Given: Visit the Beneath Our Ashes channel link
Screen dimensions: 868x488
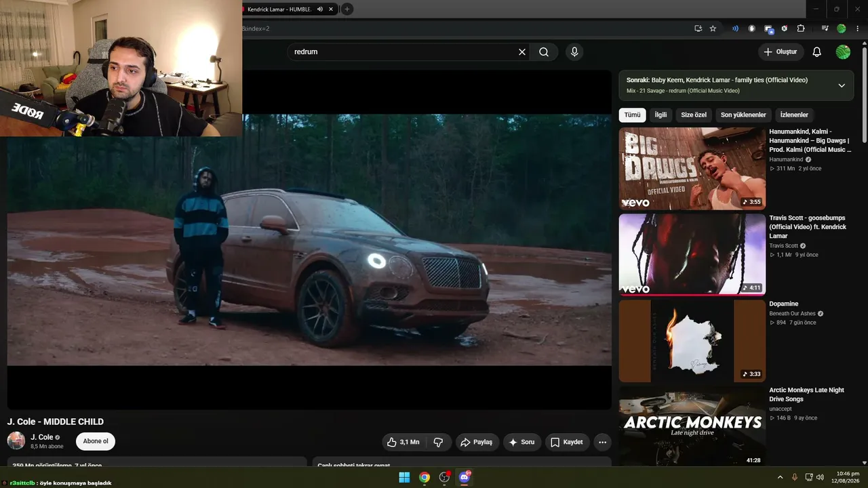Looking at the screenshot, I should 792,314.
